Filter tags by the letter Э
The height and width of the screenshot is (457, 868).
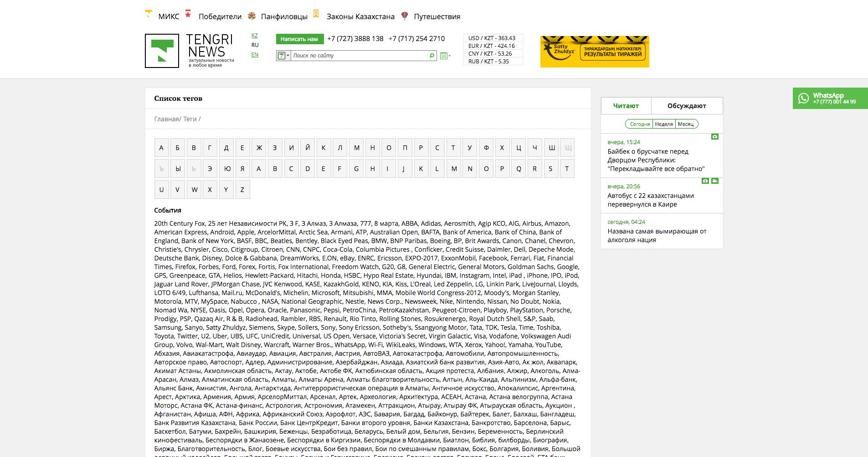tap(210, 169)
